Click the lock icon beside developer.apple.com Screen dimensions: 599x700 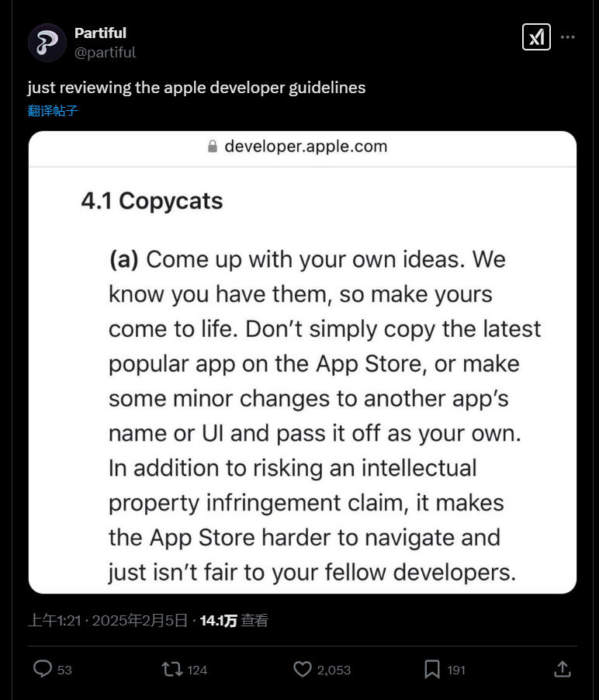(x=213, y=147)
